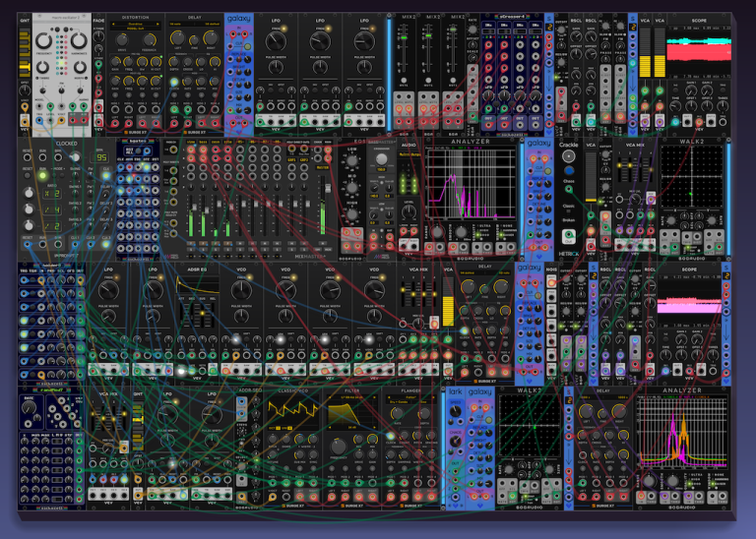The width and height of the screenshot is (756, 539).
Task: Toggle MUTE on the second MIX2 module
Action: click(x=428, y=81)
